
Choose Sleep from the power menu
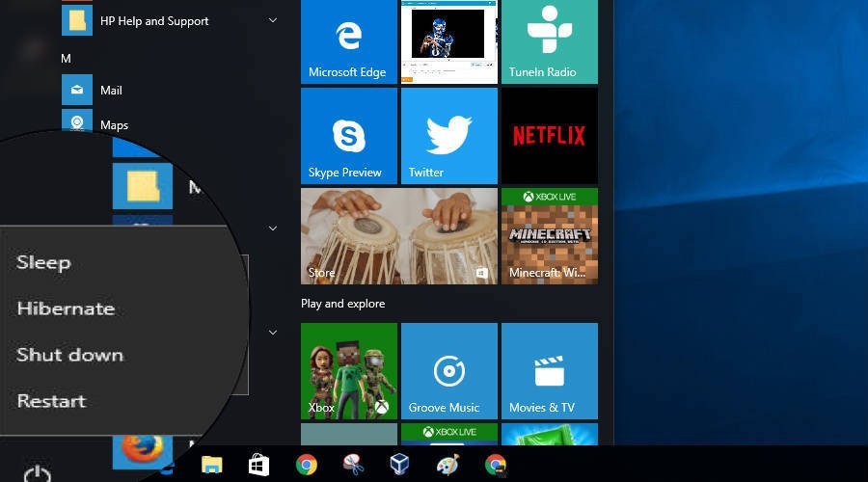coord(43,262)
